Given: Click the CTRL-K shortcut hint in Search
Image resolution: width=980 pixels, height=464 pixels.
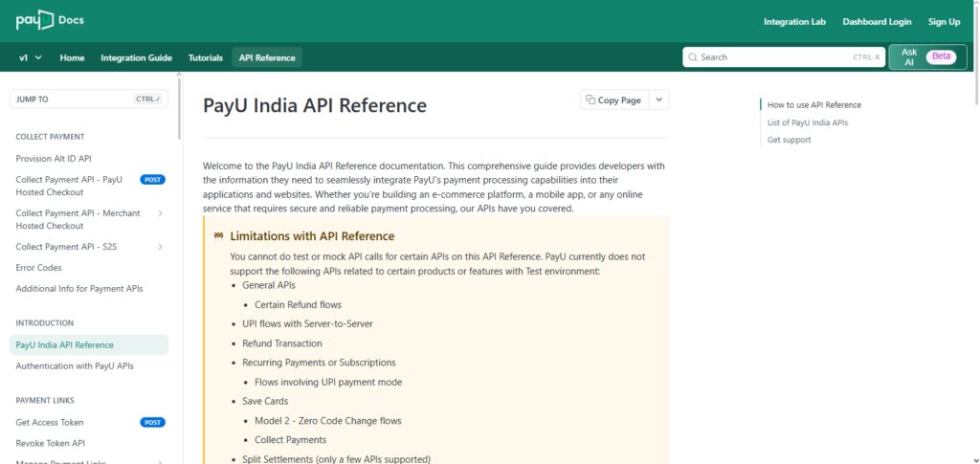Looking at the screenshot, I should [x=866, y=57].
